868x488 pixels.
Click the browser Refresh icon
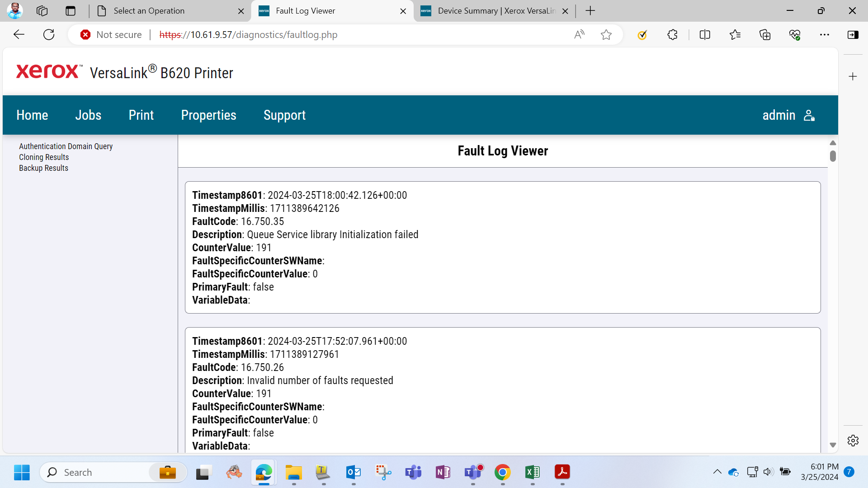[x=49, y=34]
